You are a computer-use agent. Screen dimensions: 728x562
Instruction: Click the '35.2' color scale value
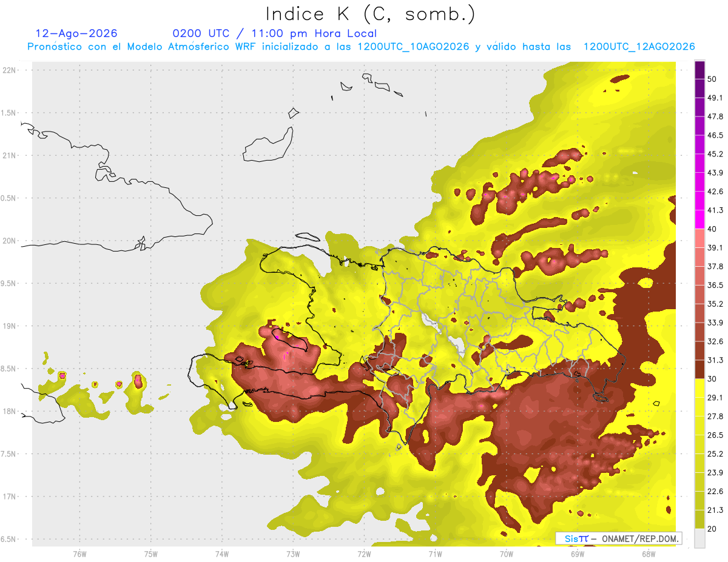715,304
